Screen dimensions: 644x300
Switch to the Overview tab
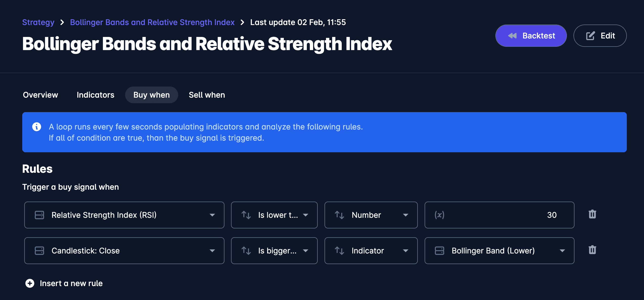coord(40,95)
